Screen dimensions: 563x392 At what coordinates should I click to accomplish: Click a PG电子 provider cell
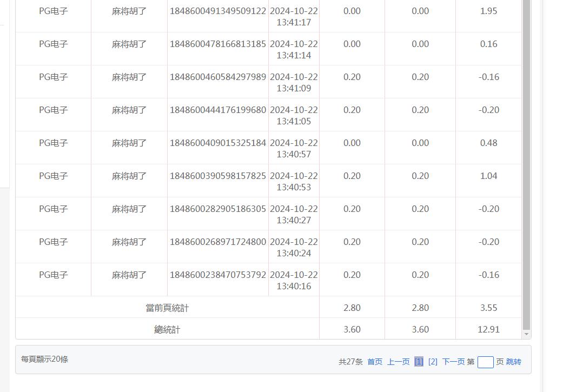pyautogui.click(x=53, y=11)
